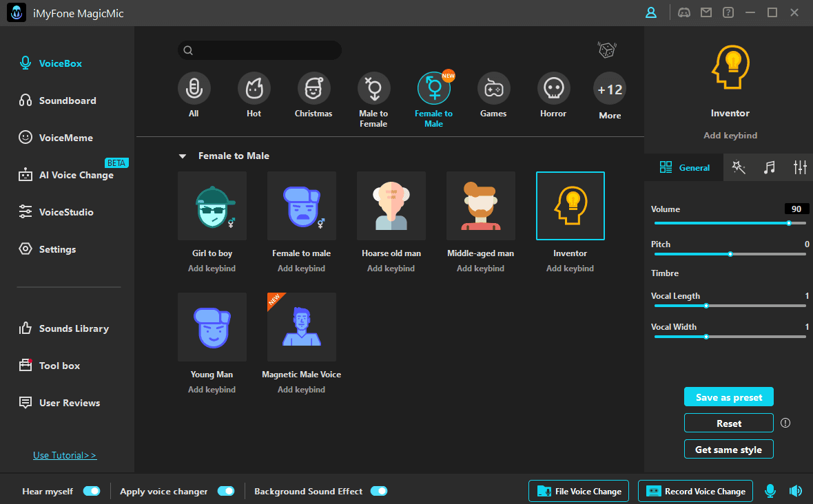
Task: Choose the Hoarse old man voice
Action: 391,206
